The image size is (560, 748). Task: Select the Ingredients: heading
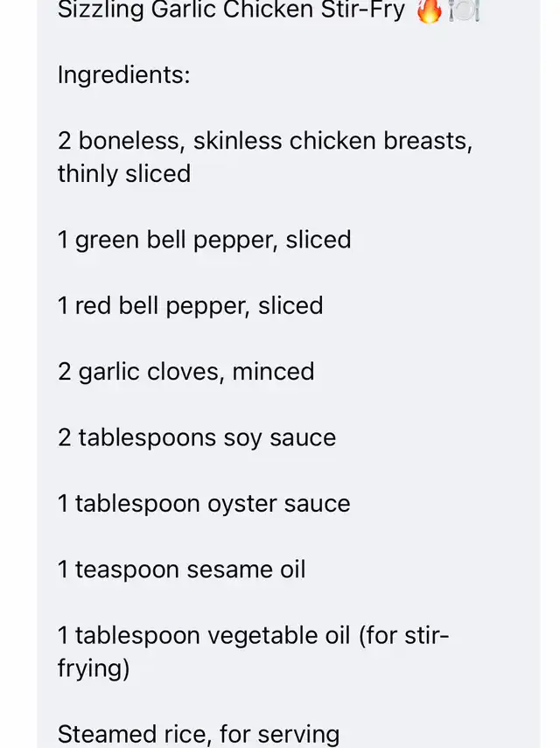123,75
